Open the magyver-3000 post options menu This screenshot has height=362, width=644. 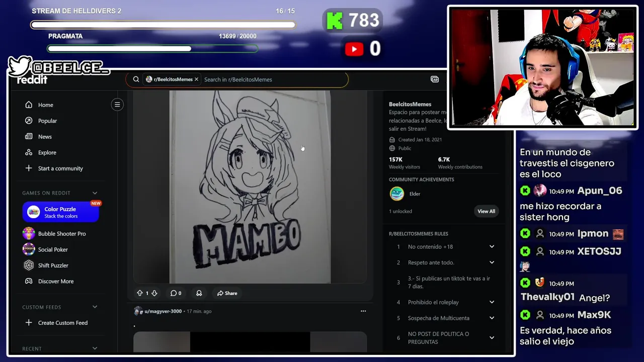click(363, 311)
